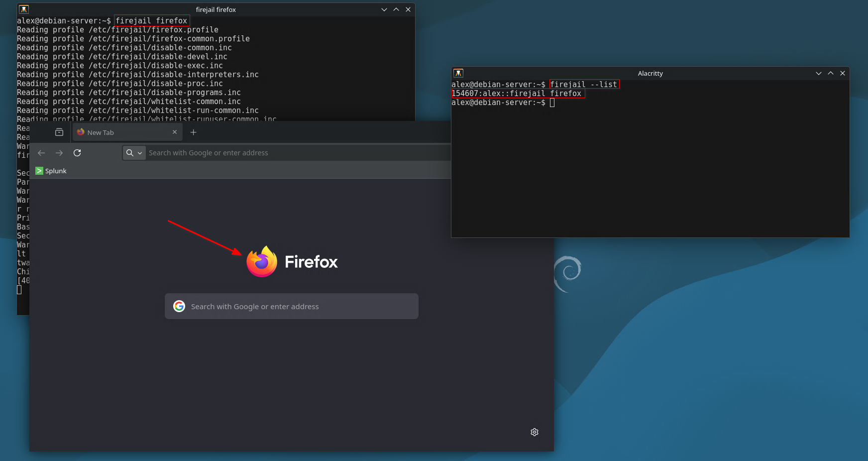868x461 pixels.
Task: Close the firejail firefox terminal window
Action: click(x=408, y=9)
